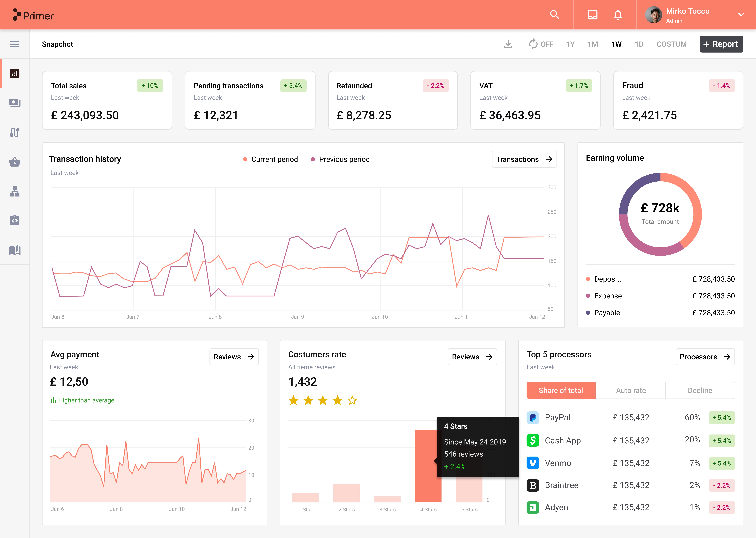Select the dashboard chart sidebar icon

15,74
